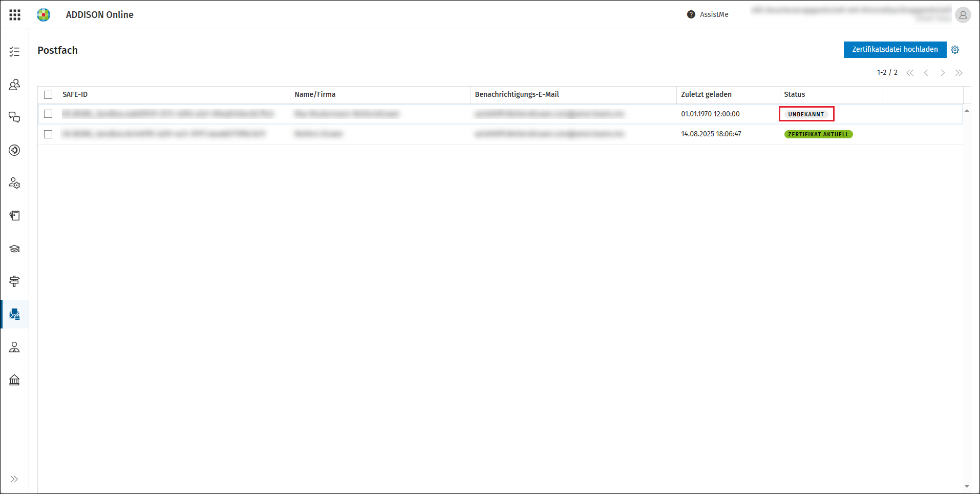
Task: Go to first page of results
Action: tap(910, 73)
